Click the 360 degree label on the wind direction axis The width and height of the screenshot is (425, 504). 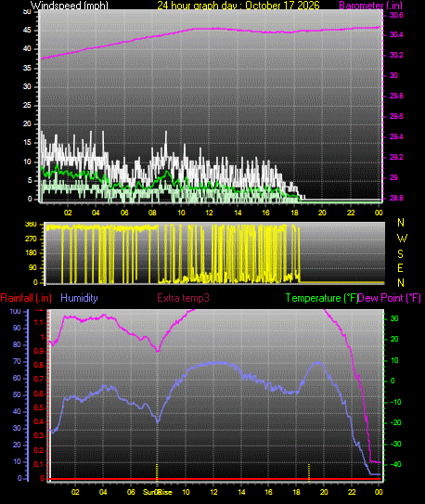[x=31, y=225]
